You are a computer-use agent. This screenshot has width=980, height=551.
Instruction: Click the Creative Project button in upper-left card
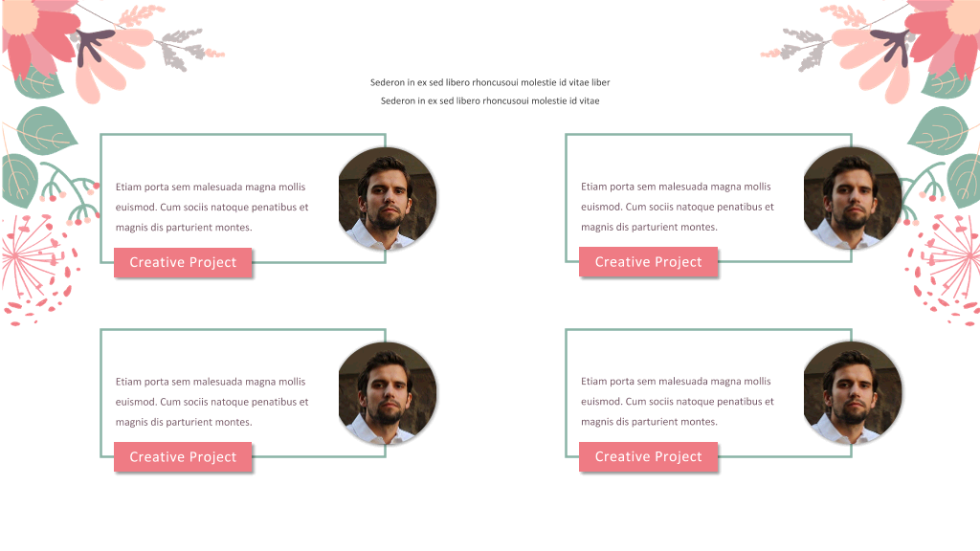pos(183,262)
